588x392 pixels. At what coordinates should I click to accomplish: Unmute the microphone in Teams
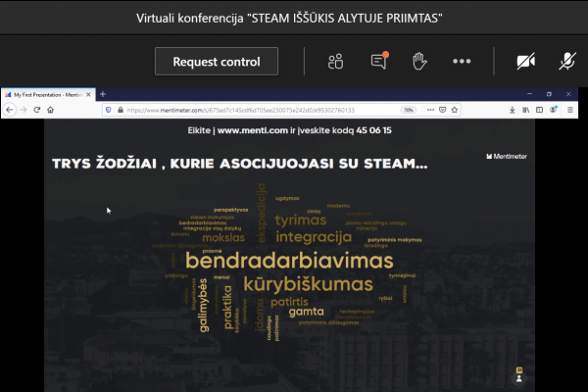[x=567, y=61]
